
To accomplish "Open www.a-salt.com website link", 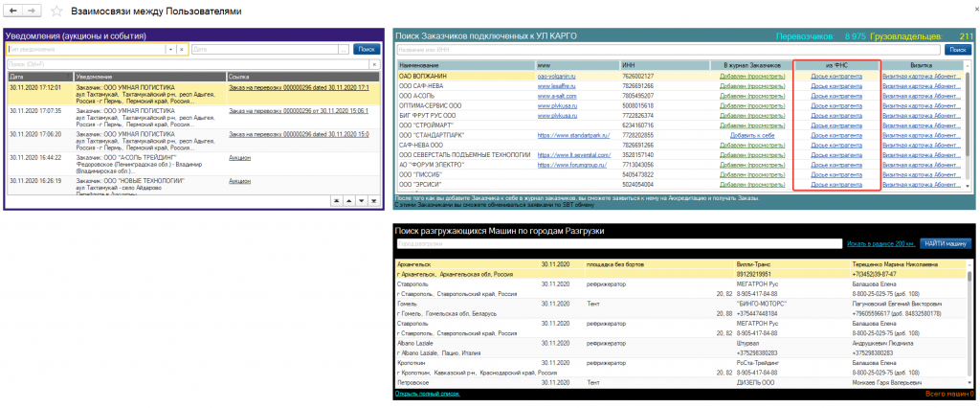I will tap(557, 96).
